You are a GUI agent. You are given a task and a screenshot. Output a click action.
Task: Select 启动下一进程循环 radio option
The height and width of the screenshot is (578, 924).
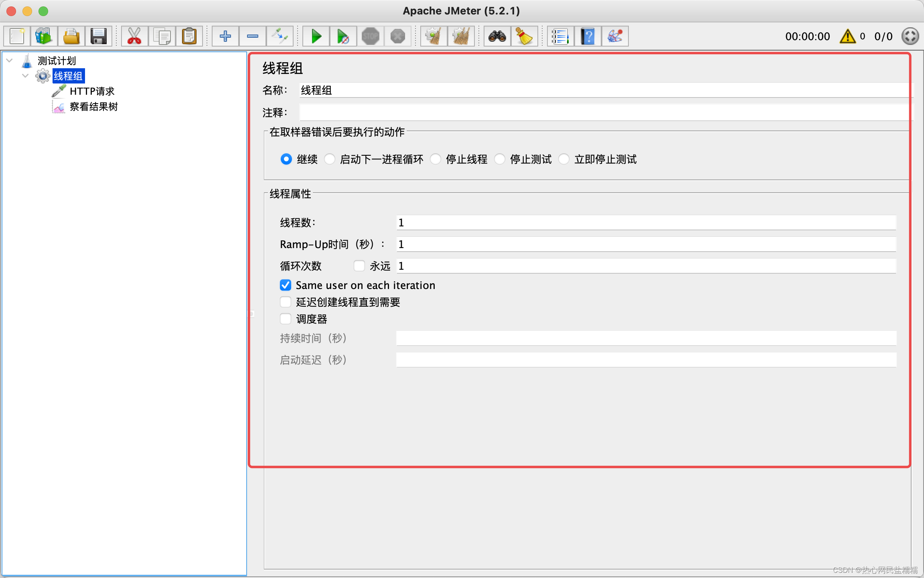pyautogui.click(x=330, y=159)
